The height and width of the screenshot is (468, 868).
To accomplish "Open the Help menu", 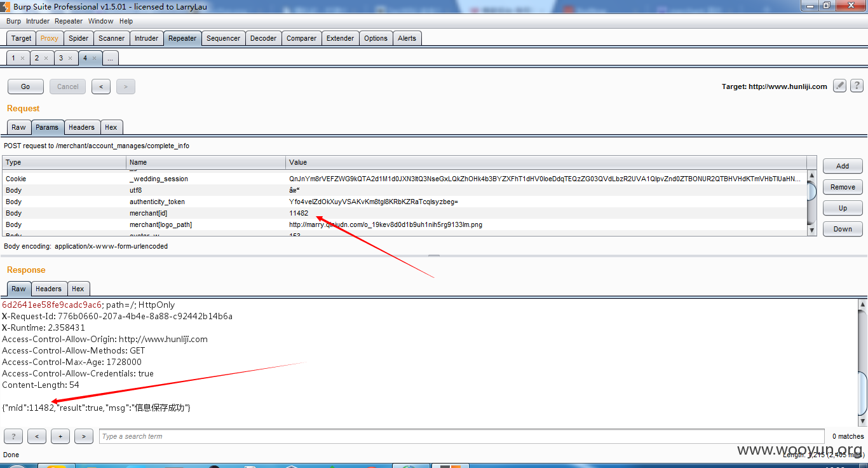I will pos(126,21).
